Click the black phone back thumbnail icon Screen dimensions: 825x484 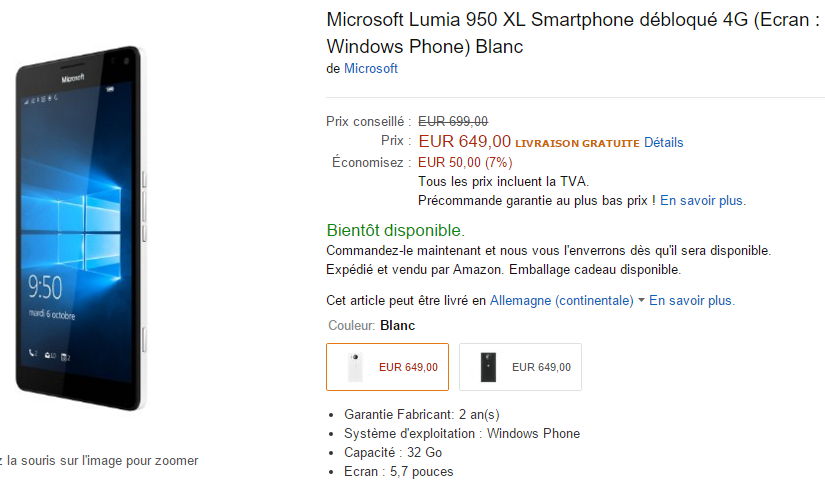[488, 367]
